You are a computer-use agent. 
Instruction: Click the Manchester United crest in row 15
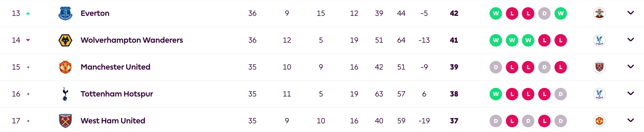pyautogui.click(x=65, y=67)
